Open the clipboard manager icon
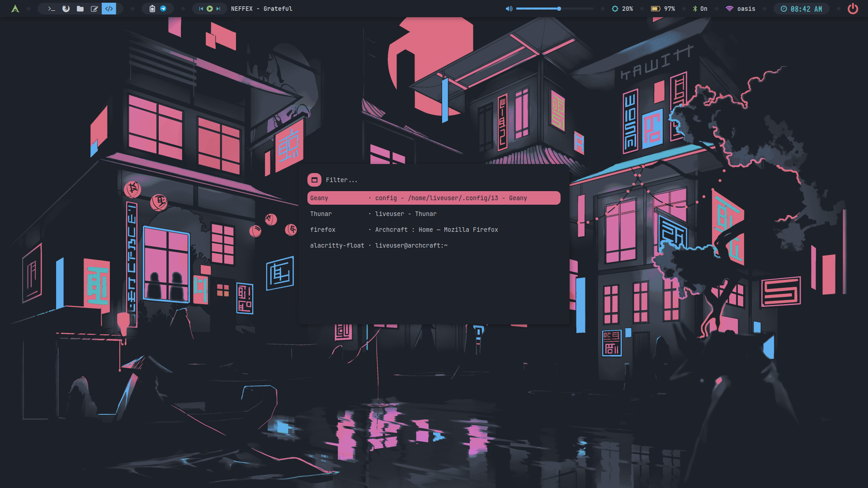The image size is (868, 488). click(152, 9)
